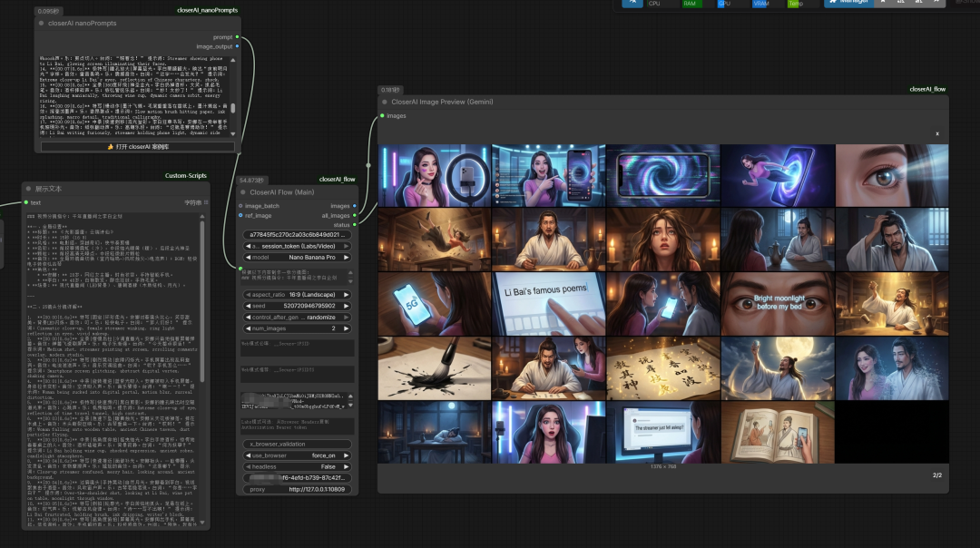Open the Manager menu in top bar
The height and width of the screenshot is (548, 980).
tap(848, 3)
